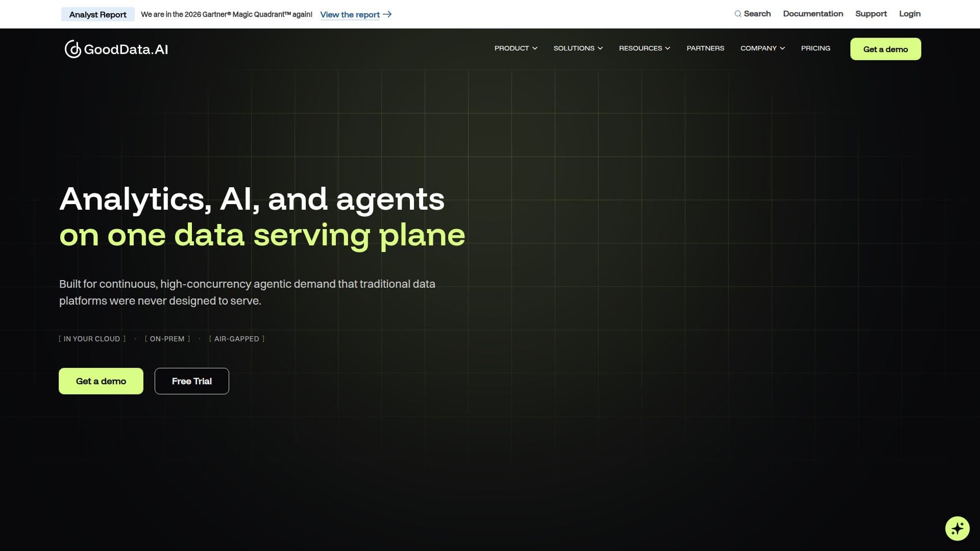Open the View the report link
This screenshot has width=980, height=551.
coord(350,14)
